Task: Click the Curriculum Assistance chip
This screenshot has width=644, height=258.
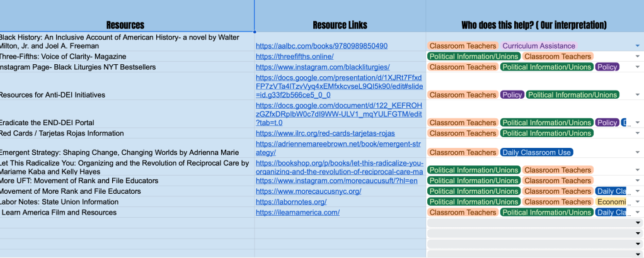Action: (539, 46)
